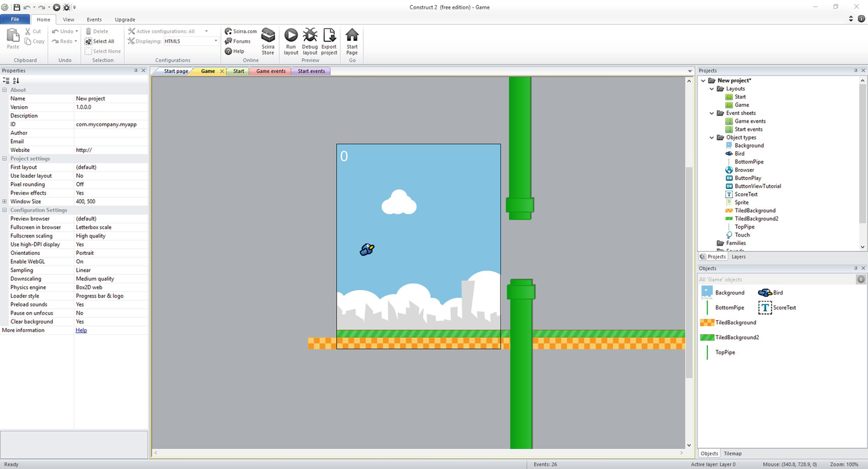Switch to Layers panel tab
Screen dimensions: 868x469
pos(739,257)
